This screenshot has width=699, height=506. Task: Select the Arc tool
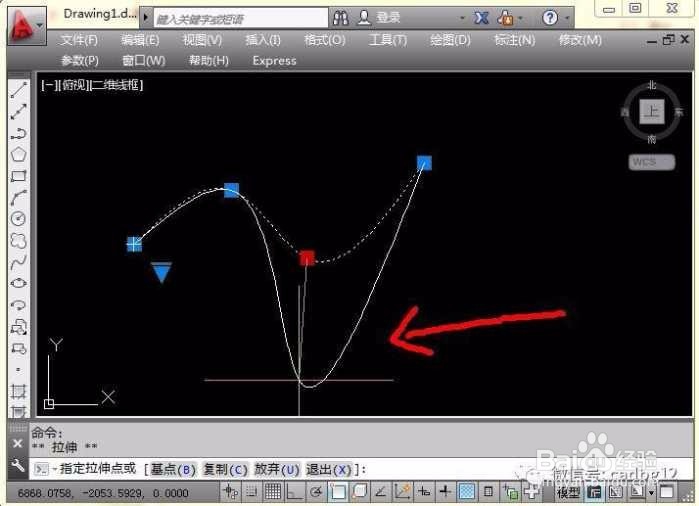pos(18,197)
